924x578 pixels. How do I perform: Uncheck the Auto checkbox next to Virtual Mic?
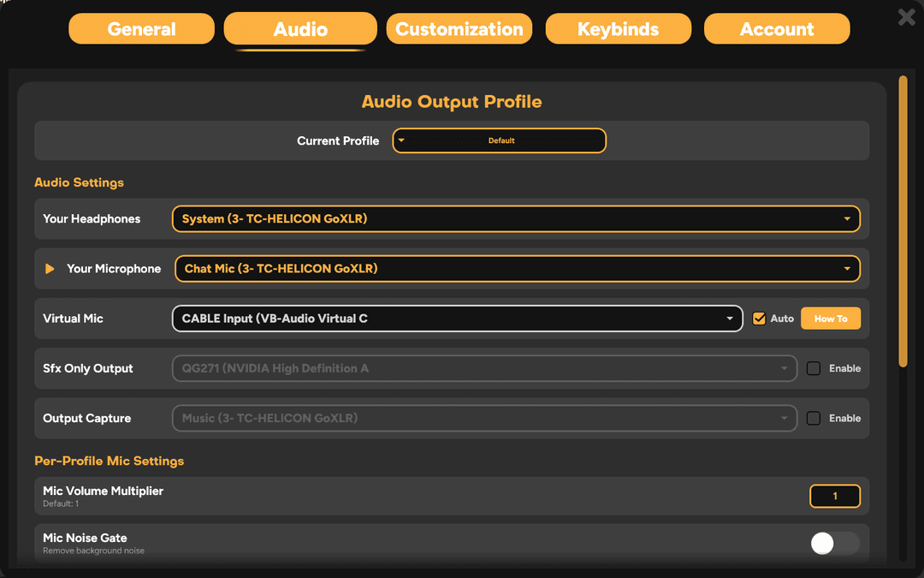(759, 318)
